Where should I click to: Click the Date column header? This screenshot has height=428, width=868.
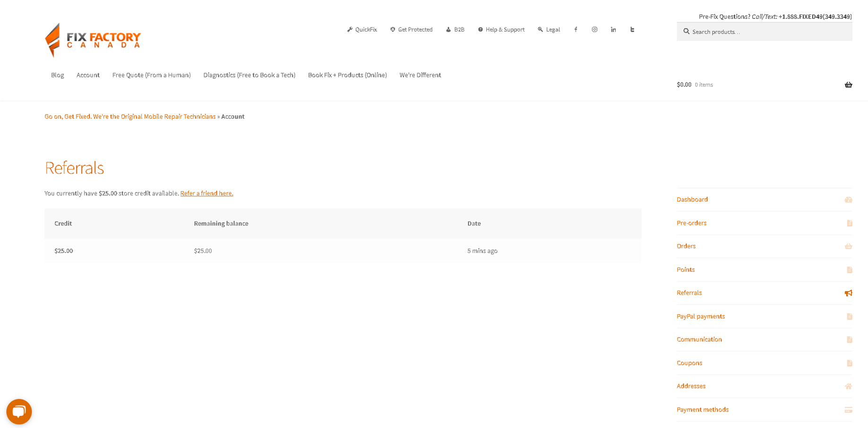(474, 224)
